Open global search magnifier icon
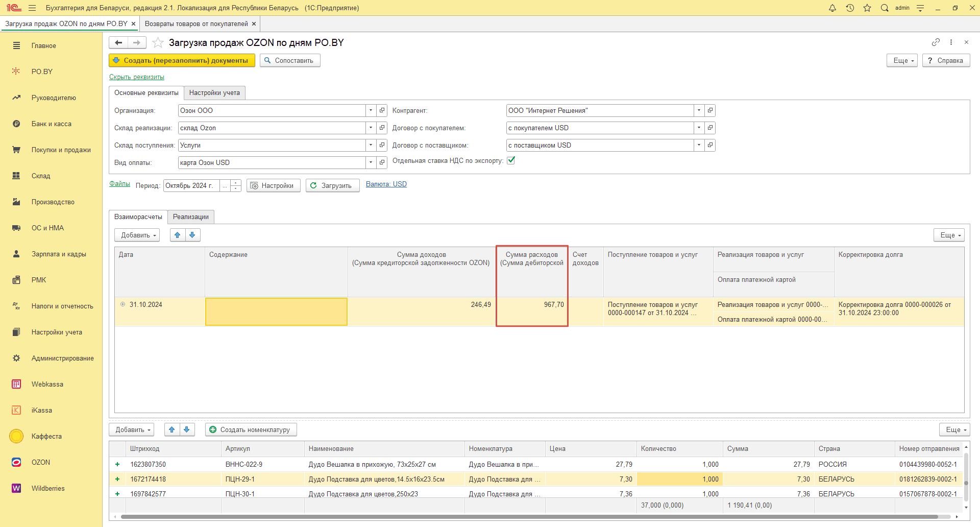This screenshot has width=980, height=527. [885, 8]
